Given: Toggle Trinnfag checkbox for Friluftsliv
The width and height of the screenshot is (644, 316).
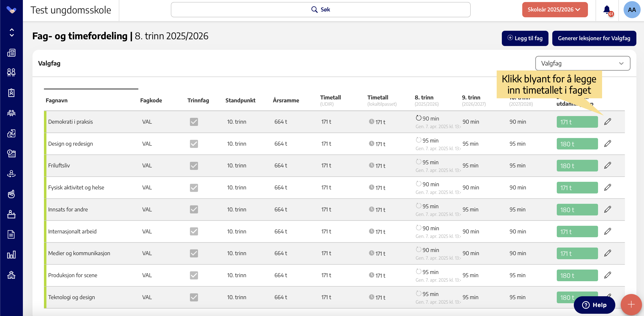Looking at the screenshot, I should 194,166.
